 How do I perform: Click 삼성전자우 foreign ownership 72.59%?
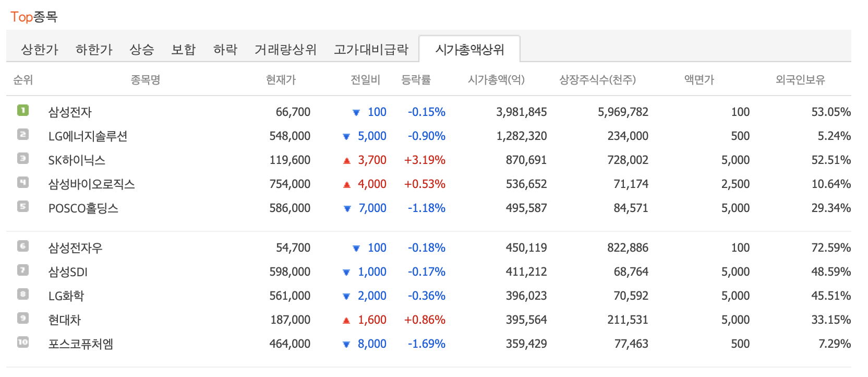831,248
